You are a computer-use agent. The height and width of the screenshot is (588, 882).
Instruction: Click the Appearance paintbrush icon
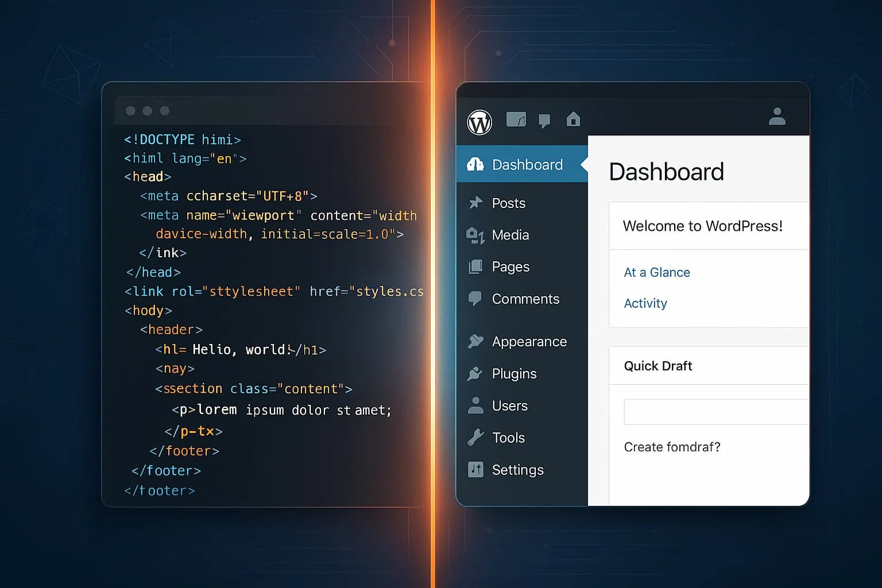pyautogui.click(x=475, y=342)
